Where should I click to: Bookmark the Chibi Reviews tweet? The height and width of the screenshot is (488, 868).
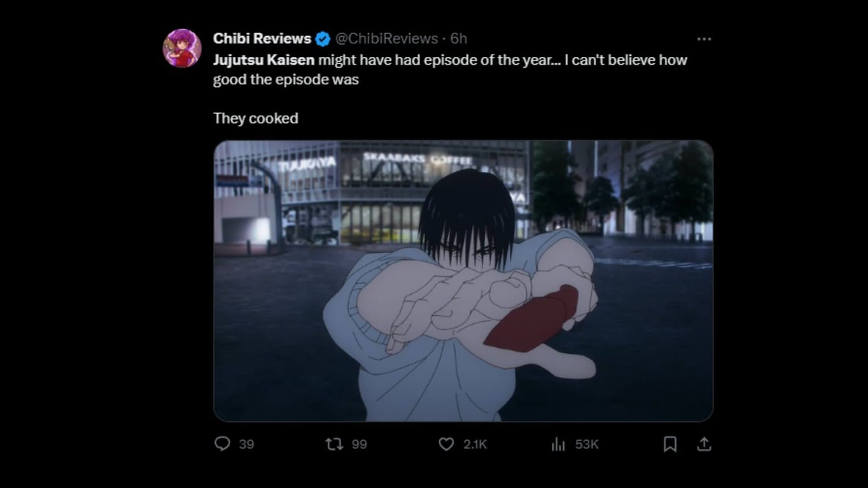click(670, 444)
